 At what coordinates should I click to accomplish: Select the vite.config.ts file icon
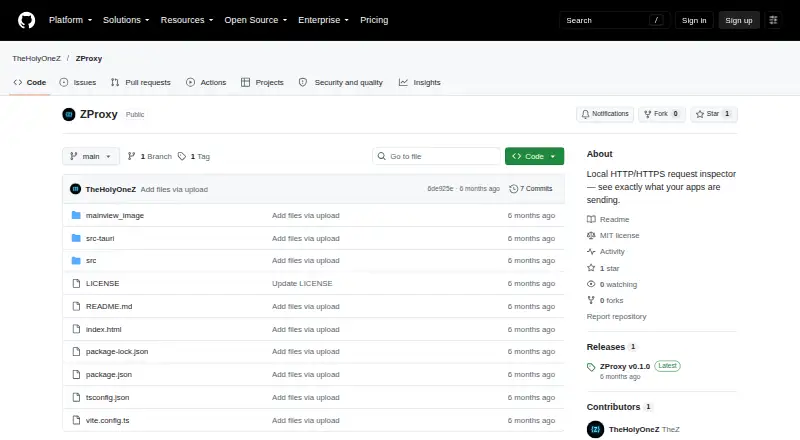click(76, 420)
